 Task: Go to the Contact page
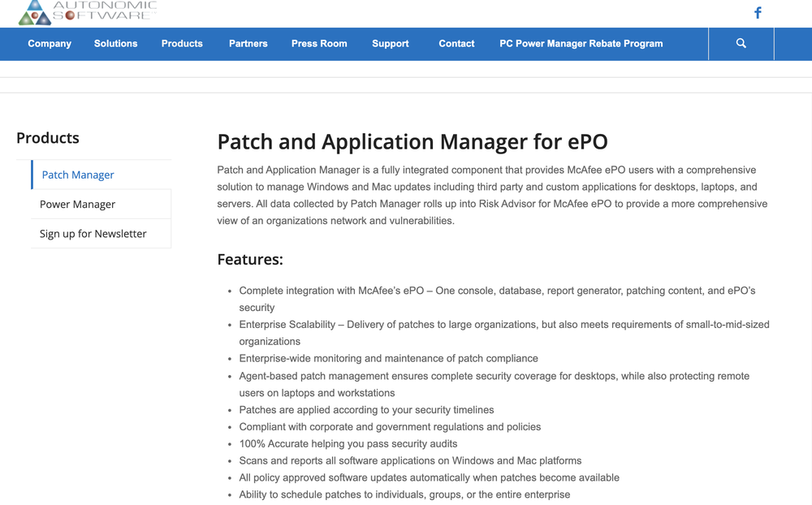pos(456,44)
